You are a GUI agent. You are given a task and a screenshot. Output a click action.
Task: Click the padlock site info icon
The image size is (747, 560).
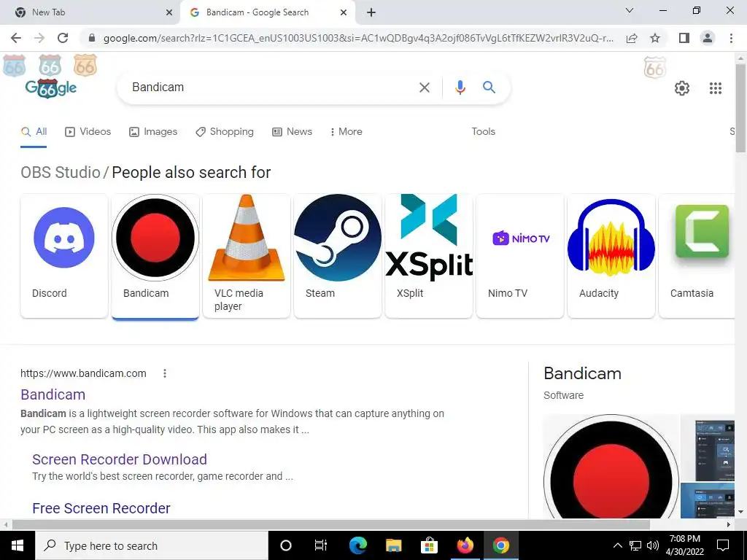(x=92, y=38)
